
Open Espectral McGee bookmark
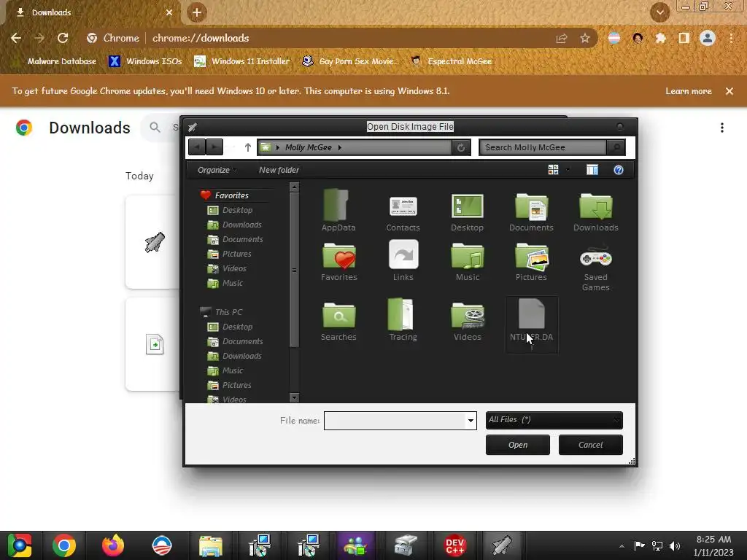point(451,61)
